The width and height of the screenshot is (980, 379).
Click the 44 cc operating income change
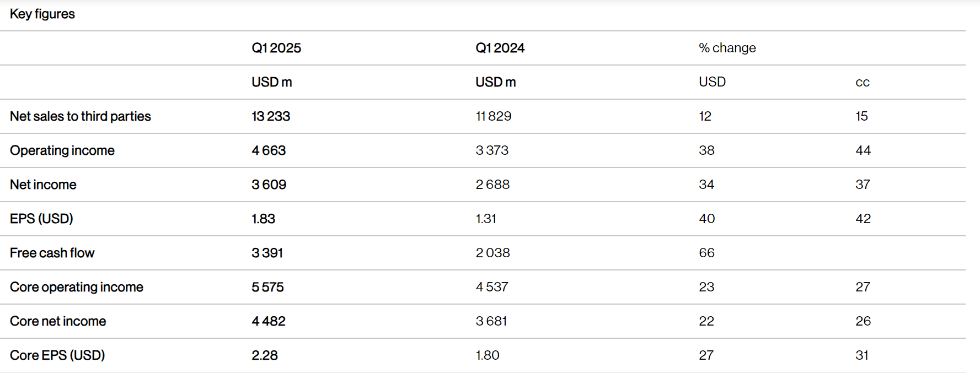(x=863, y=150)
